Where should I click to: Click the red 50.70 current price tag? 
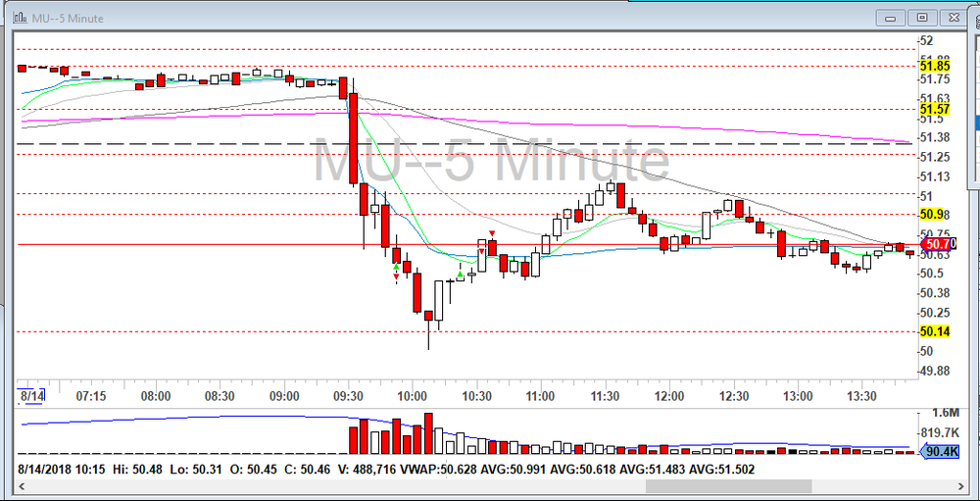(x=938, y=243)
